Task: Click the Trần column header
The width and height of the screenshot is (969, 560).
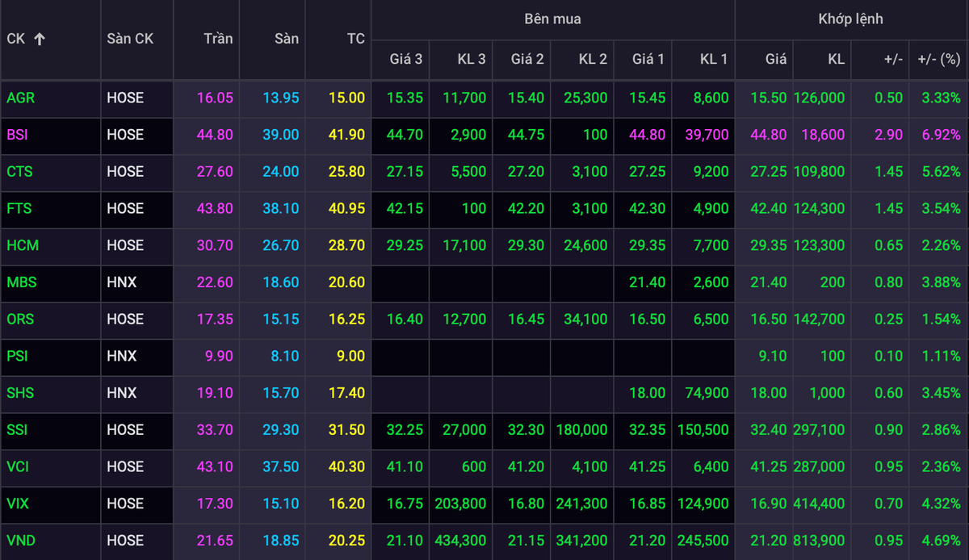Action: 217,39
